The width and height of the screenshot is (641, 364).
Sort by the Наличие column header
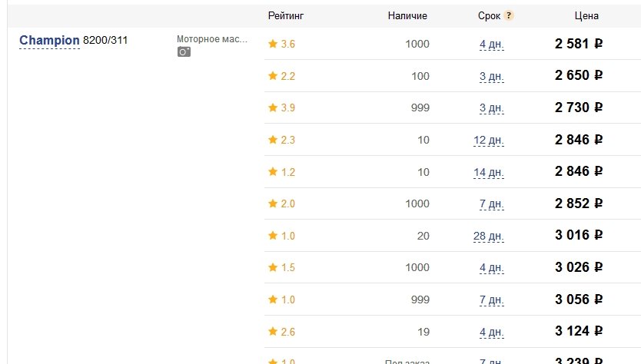[407, 15]
